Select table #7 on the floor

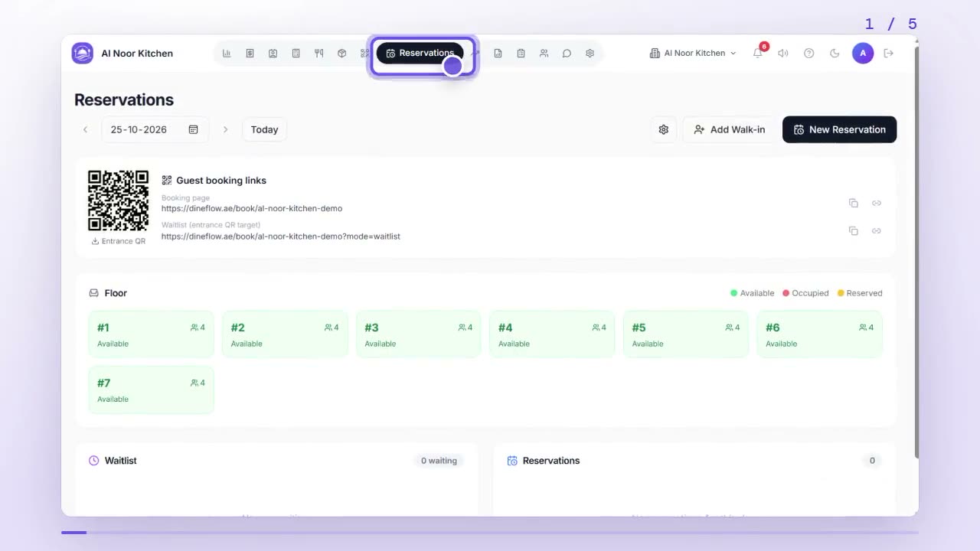151,390
